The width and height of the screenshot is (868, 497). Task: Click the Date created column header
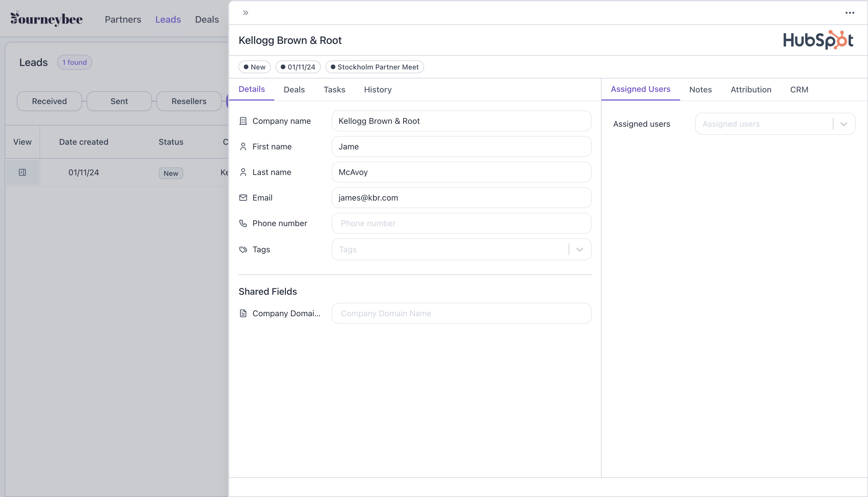click(x=84, y=142)
